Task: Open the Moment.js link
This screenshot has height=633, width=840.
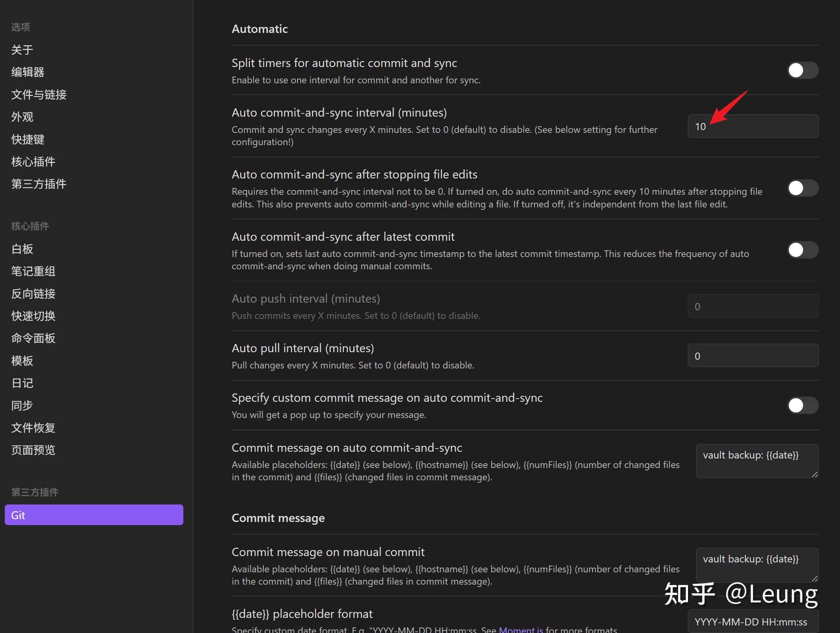Action: pos(521,629)
